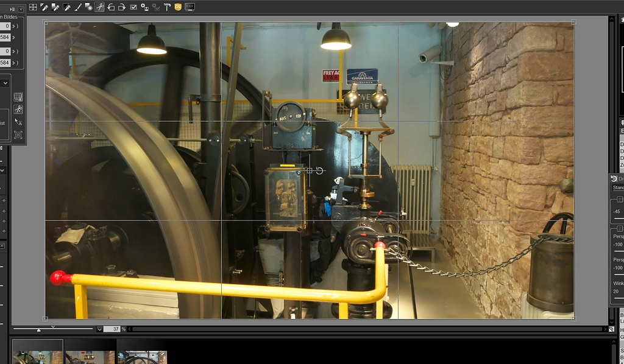Click the rotate handle at image center
624x364 pixels.
(x=319, y=171)
